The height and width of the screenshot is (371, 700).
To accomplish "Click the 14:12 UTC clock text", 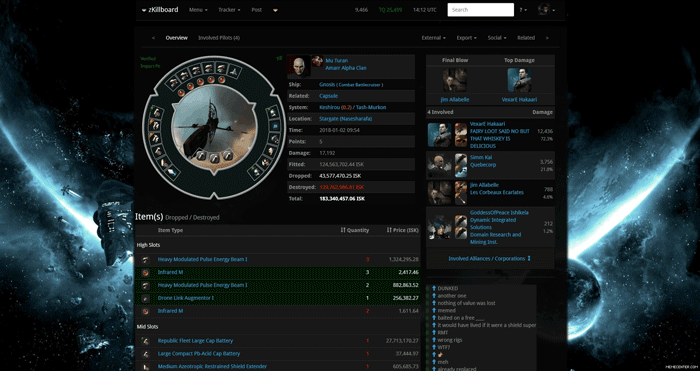I will [x=425, y=10].
